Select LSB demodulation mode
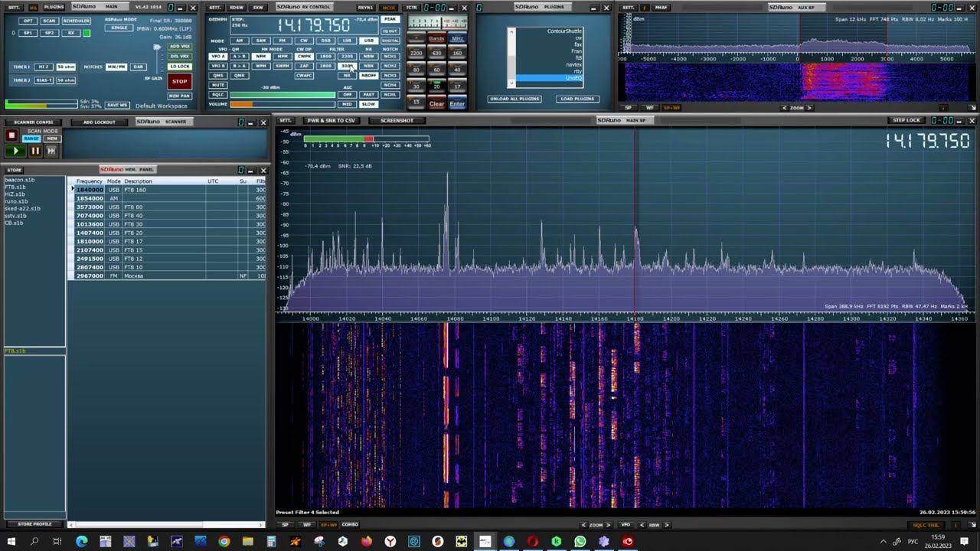 click(x=347, y=41)
